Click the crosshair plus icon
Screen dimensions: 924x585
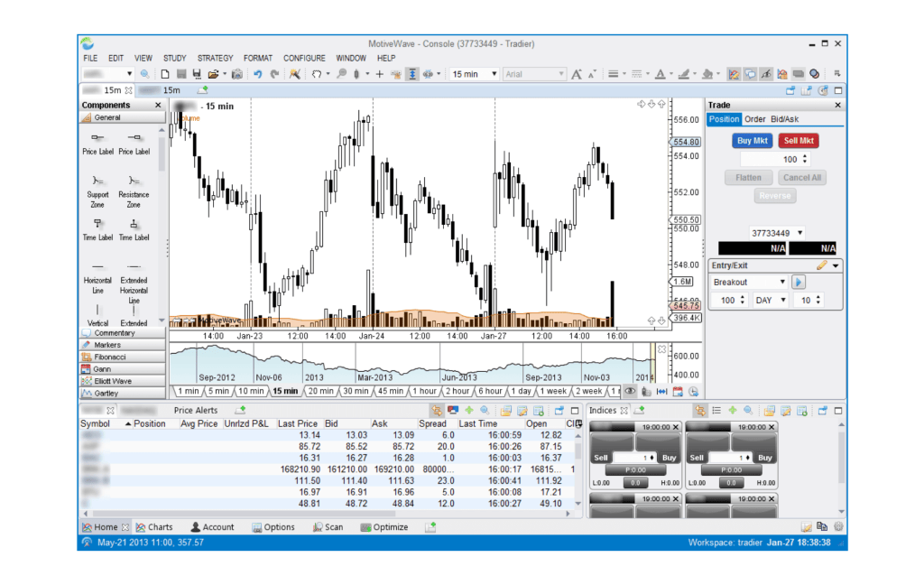tap(380, 74)
